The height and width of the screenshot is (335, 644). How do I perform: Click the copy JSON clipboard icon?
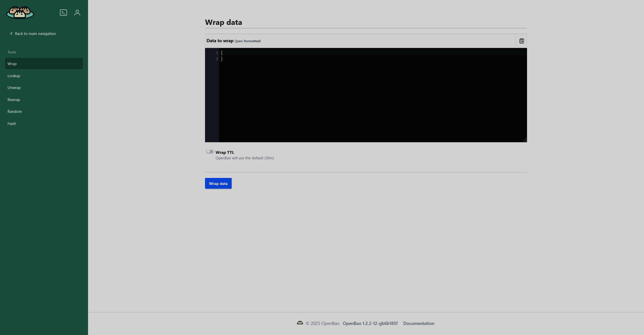[521, 41]
